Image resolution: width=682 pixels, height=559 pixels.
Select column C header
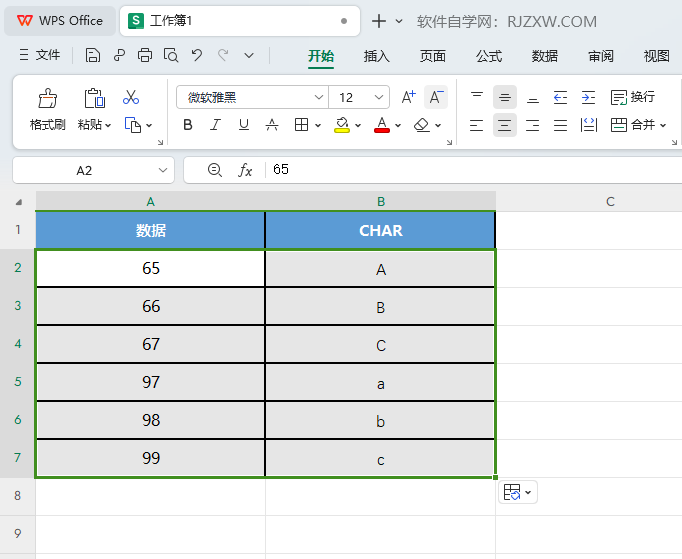(610, 202)
